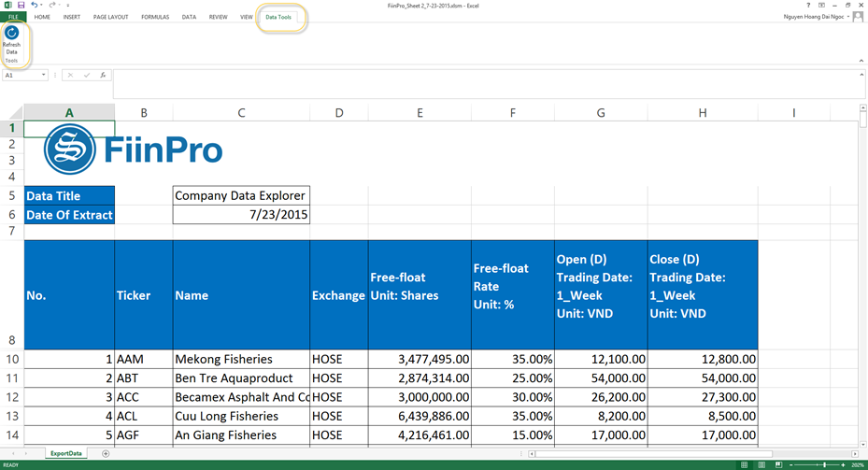868x470 pixels.
Task: Open the DATA ribbon tab
Action: 189,17
